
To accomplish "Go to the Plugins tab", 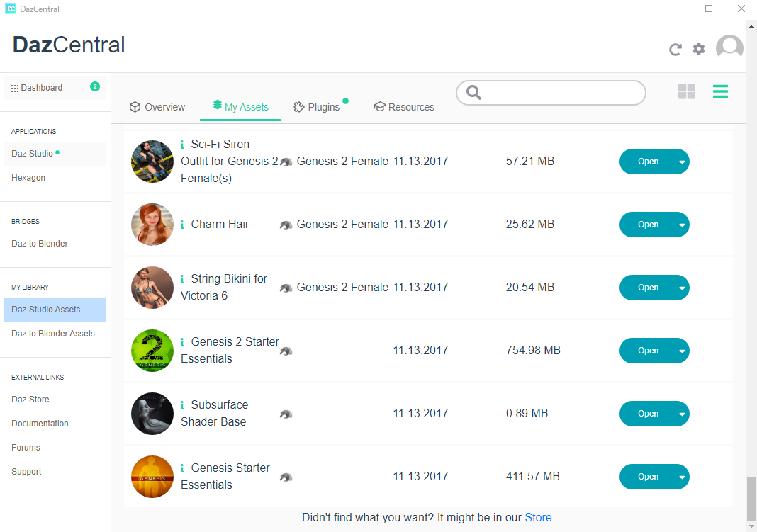I will (317, 107).
